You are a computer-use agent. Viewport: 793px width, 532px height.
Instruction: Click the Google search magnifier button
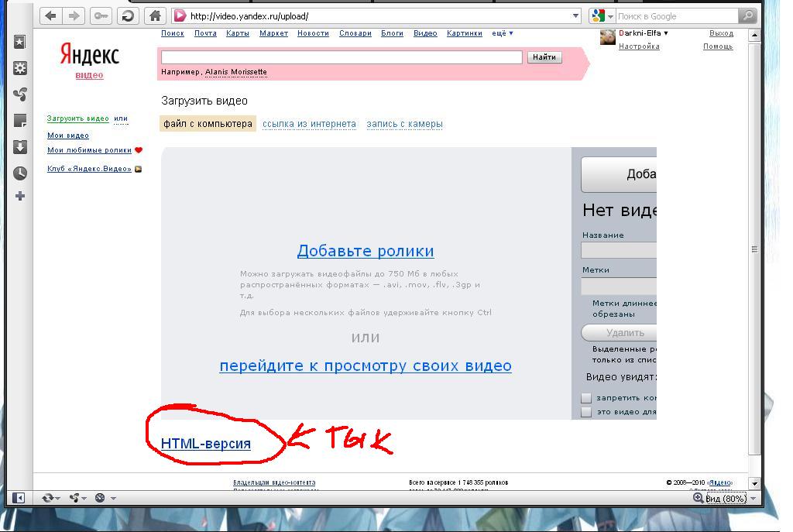pos(747,16)
